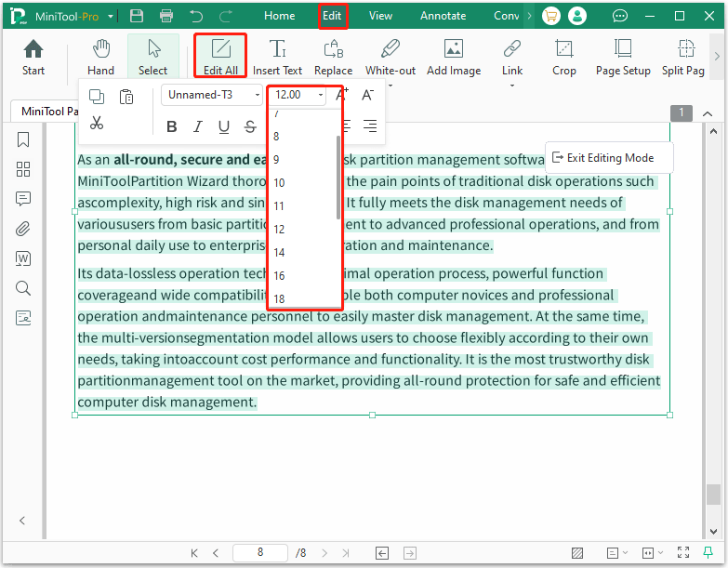Click the Cut scissors icon

point(97,123)
